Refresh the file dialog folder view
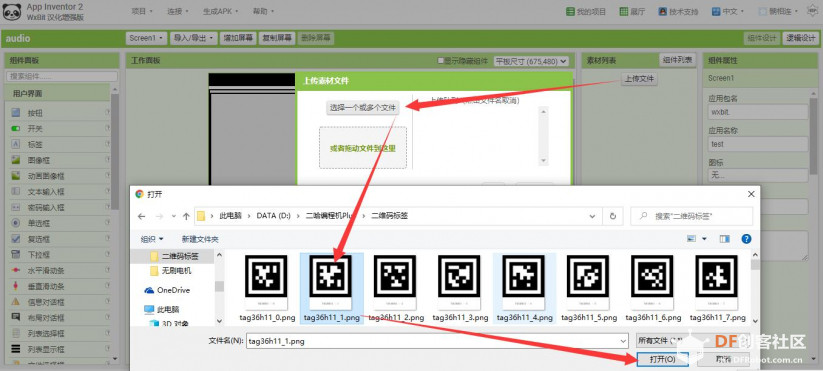 [613, 216]
